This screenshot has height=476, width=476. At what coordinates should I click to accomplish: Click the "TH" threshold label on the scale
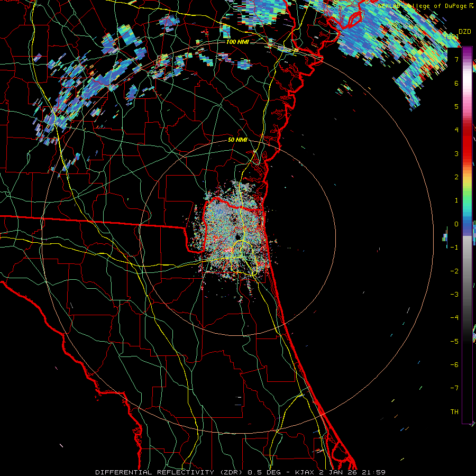click(x=454, y=412)
